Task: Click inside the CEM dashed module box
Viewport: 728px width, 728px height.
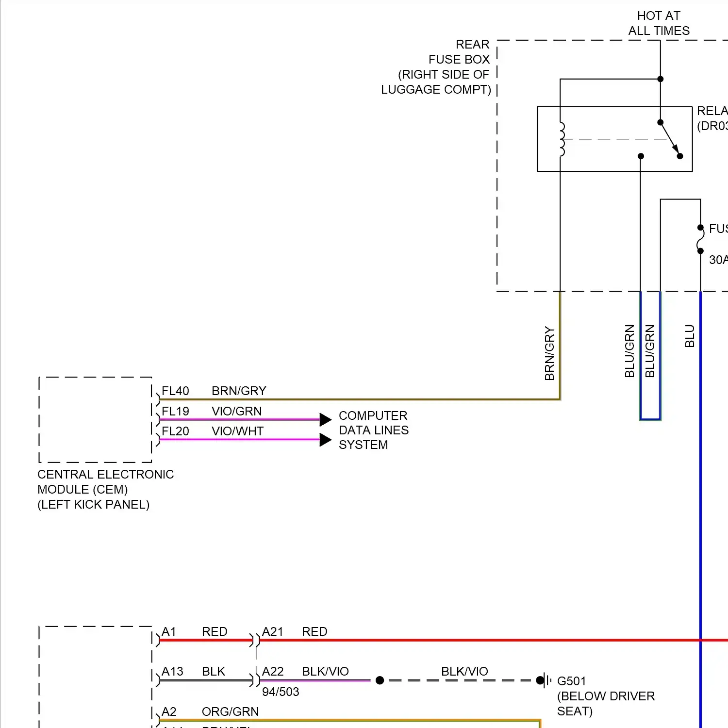Action: tap(95, 420)
